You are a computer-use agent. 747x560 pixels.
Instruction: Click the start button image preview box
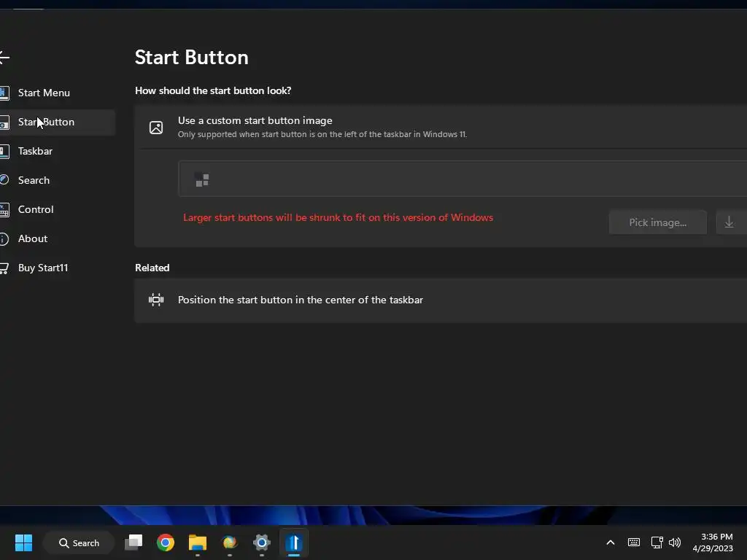coord(462,179)
